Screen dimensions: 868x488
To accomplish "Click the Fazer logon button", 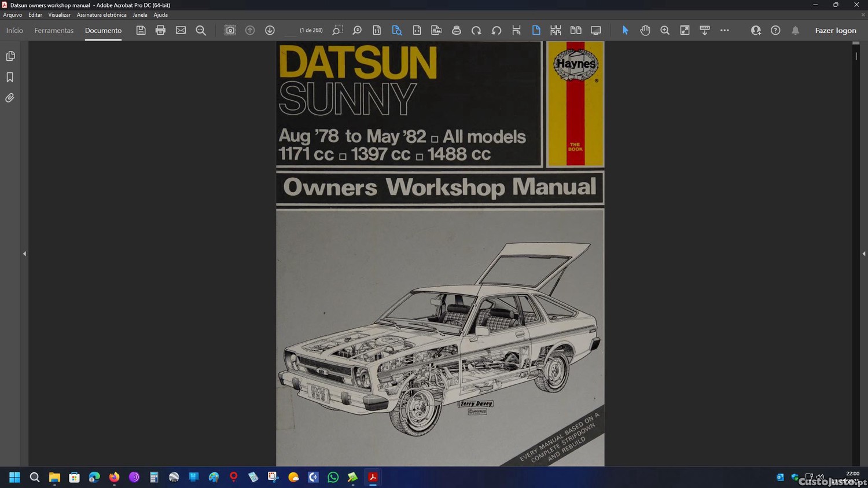I will coord(835,31).
